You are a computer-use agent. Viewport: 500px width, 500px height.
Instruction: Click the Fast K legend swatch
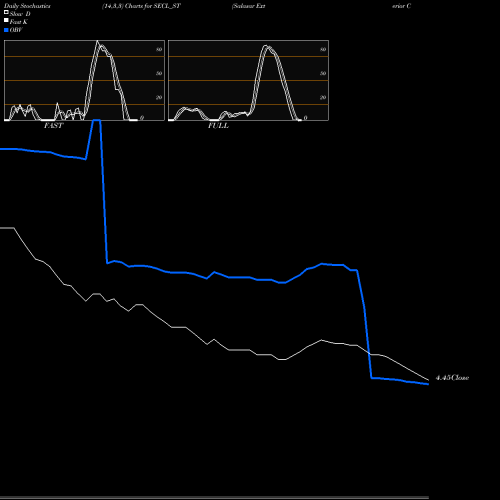6,20
